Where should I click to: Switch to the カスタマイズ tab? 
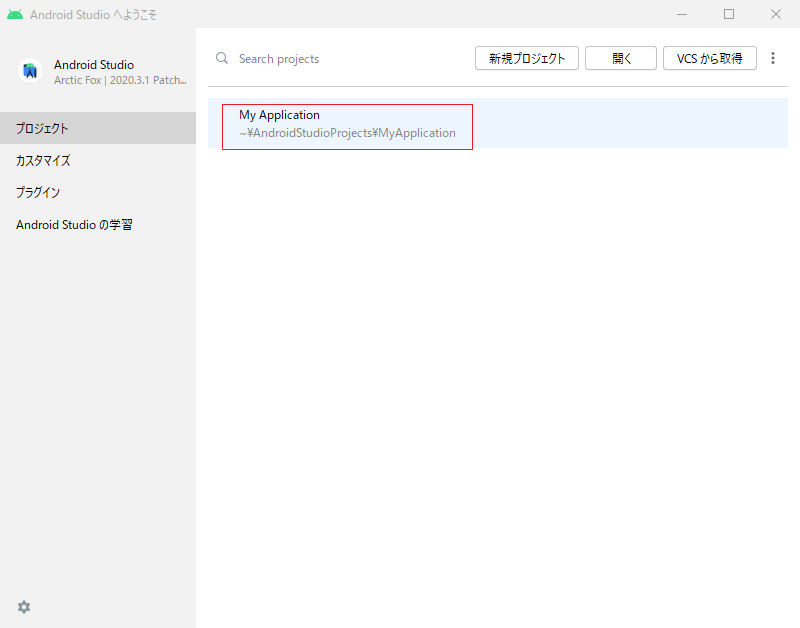pos(98,160)
